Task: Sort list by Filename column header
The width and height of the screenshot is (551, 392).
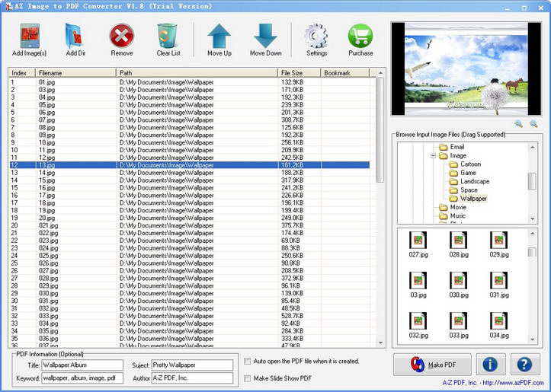Action: 75,73
